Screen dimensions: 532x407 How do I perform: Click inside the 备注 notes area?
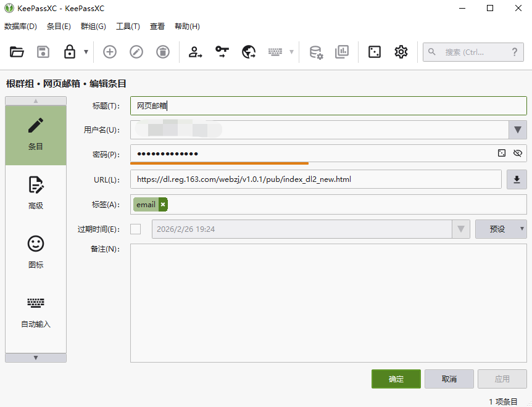pos(328,303)
